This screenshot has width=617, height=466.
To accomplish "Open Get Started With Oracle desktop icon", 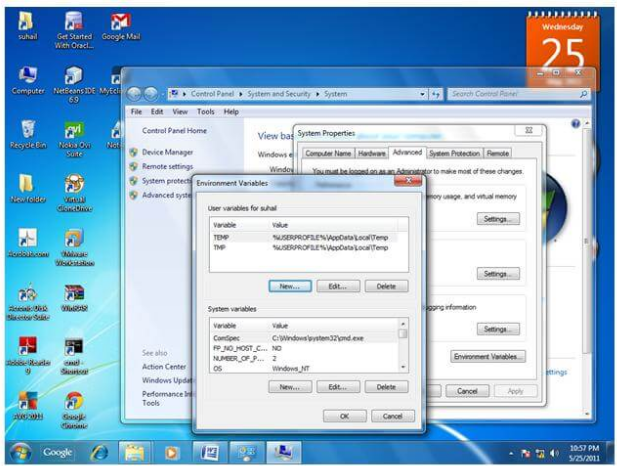I will tap(74, 30).
